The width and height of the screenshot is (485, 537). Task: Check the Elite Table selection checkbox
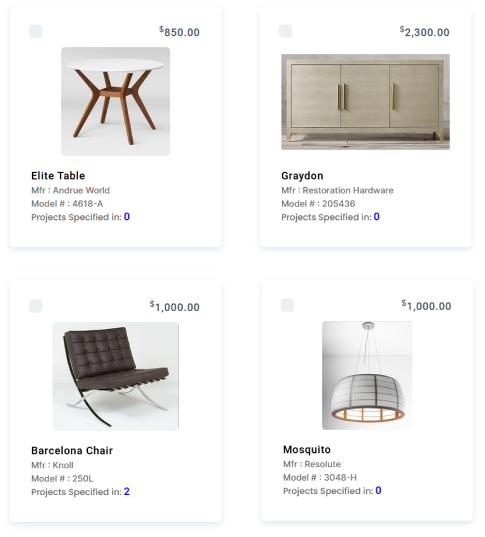coord(36,31)
